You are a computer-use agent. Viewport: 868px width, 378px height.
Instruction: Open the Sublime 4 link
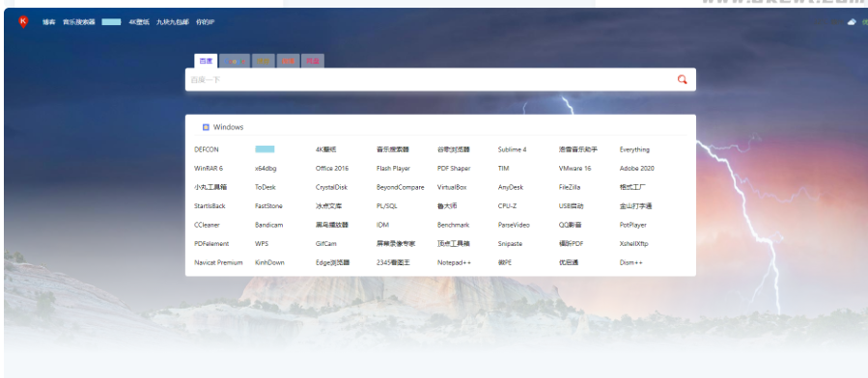point(512,149)
